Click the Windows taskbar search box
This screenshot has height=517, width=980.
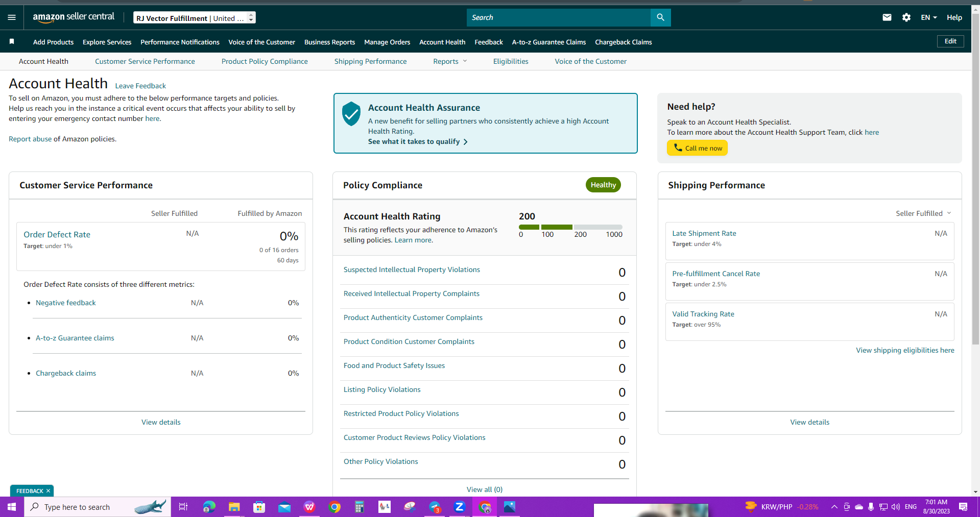pyautogui.click(x=98, y=507)
